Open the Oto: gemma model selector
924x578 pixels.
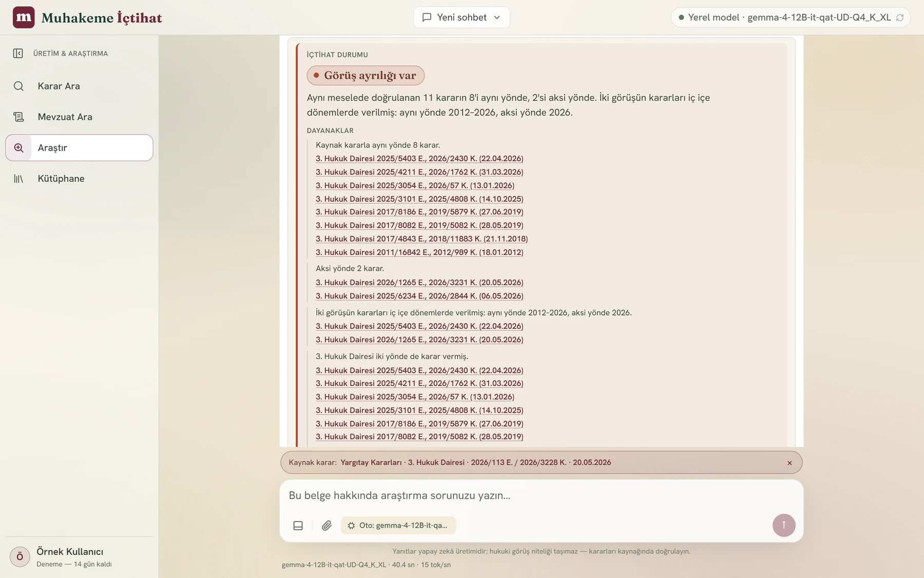coord(398,525)
